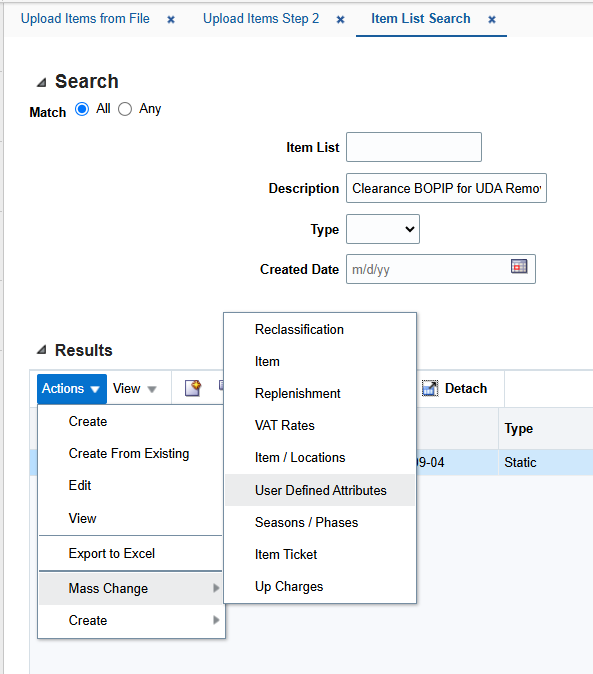Collapse the Results section triangle
Image resolution: width=593 pixels, height=674 pixels.
pyautogui.click(x=41, y=350)
